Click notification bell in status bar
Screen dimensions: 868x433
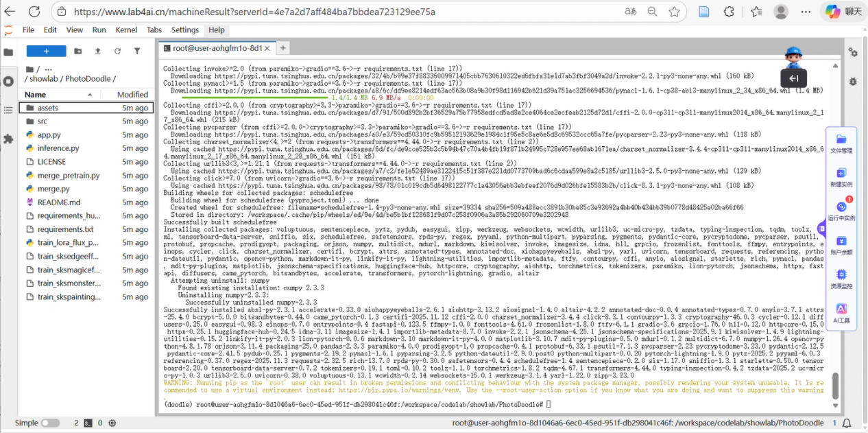point(847,423)
